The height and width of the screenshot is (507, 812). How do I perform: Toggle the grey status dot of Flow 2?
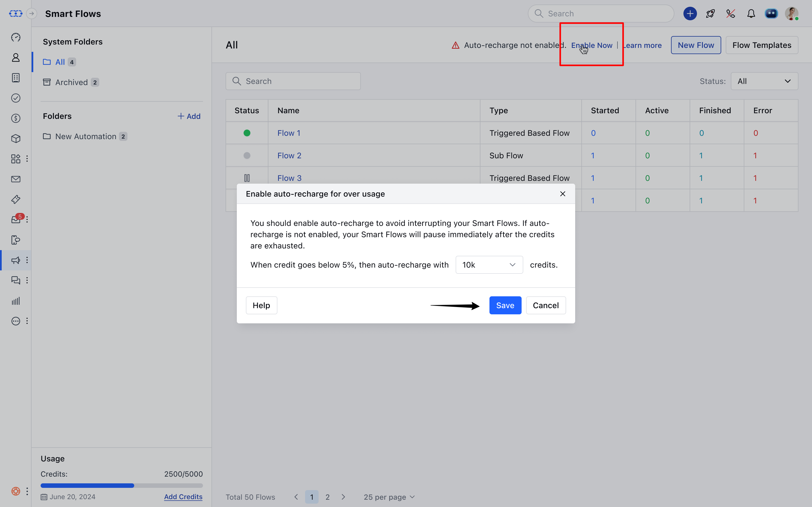tap(247, 155)
